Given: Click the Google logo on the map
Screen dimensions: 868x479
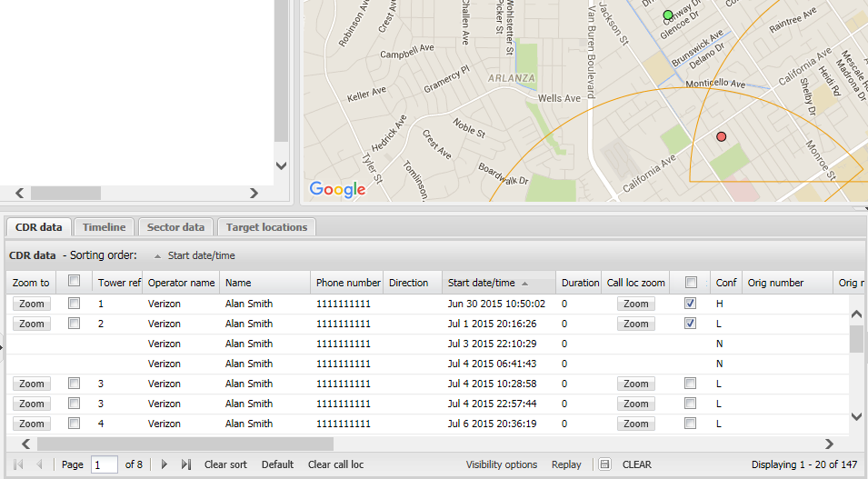Looking at the screenshot, I should coord(337,189).
